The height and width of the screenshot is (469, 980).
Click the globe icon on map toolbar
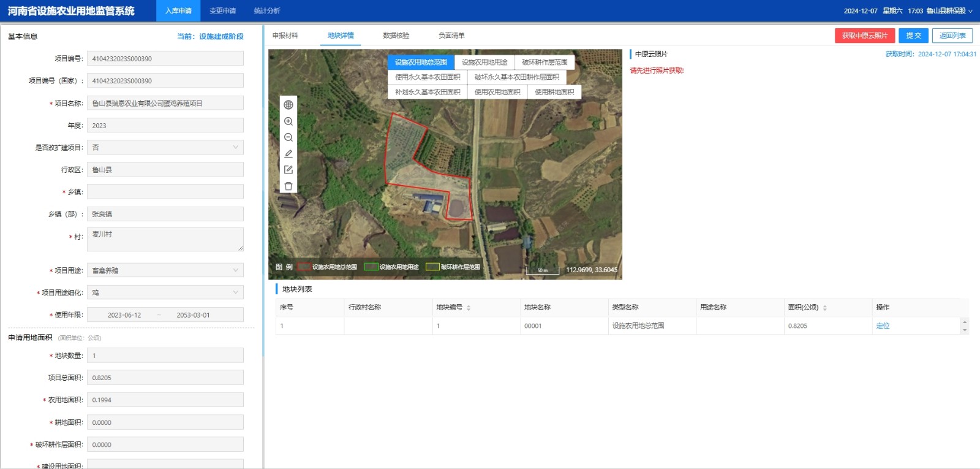point(288,105)
